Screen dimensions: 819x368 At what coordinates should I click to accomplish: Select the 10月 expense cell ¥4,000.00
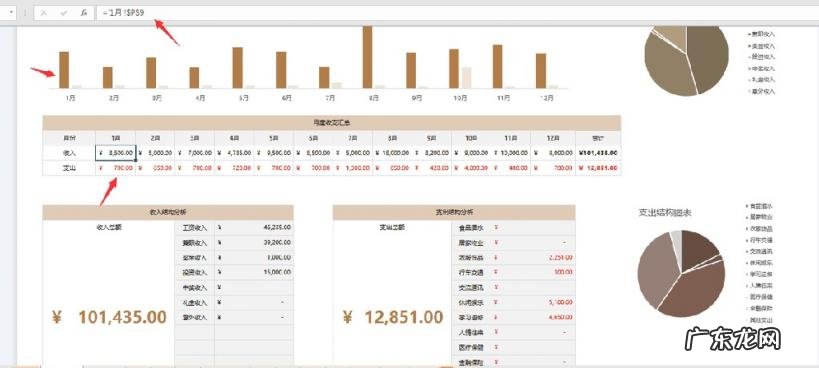[x=471, y=168]
